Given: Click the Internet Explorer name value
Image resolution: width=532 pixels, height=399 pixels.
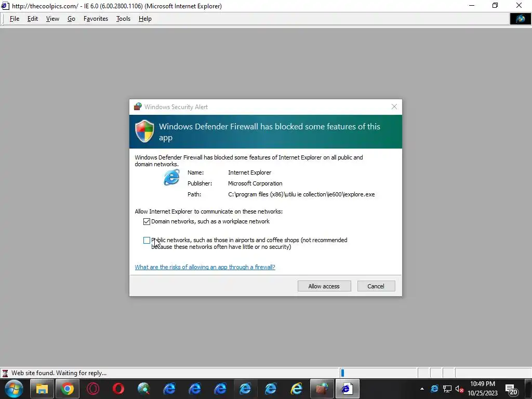Looking at the screenshot, I should coord(250,172).
